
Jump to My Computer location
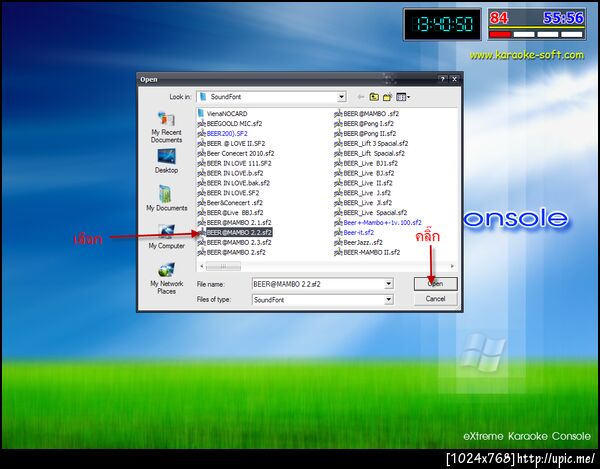click(166, 236)
